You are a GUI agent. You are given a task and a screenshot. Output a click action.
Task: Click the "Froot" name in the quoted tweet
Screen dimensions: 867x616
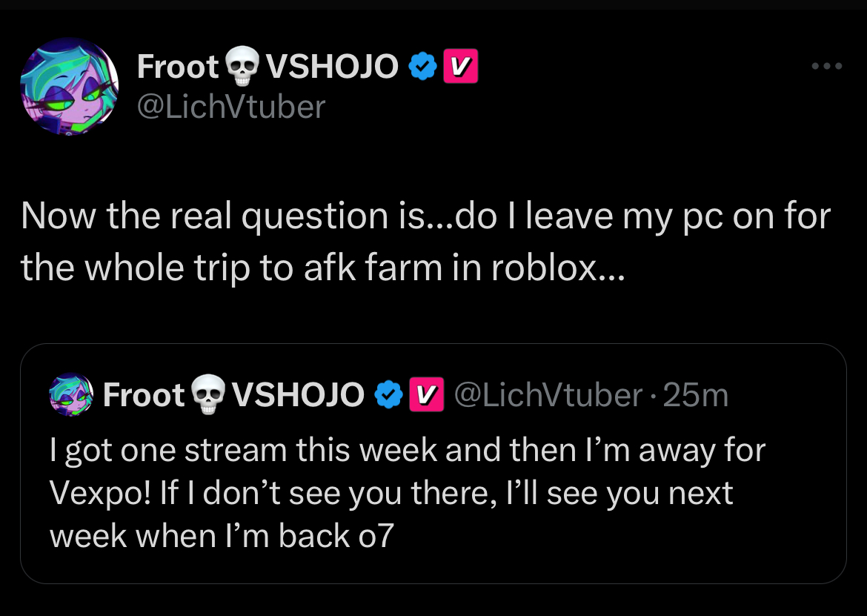click(143, 395)
